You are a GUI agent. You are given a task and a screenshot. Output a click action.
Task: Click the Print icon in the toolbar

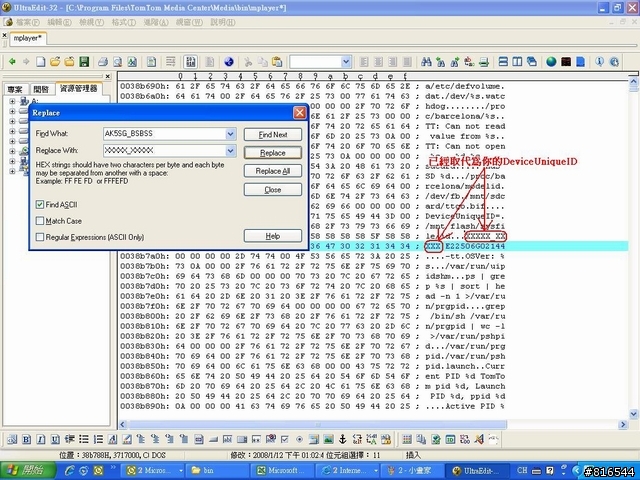(x=103, y=62)
